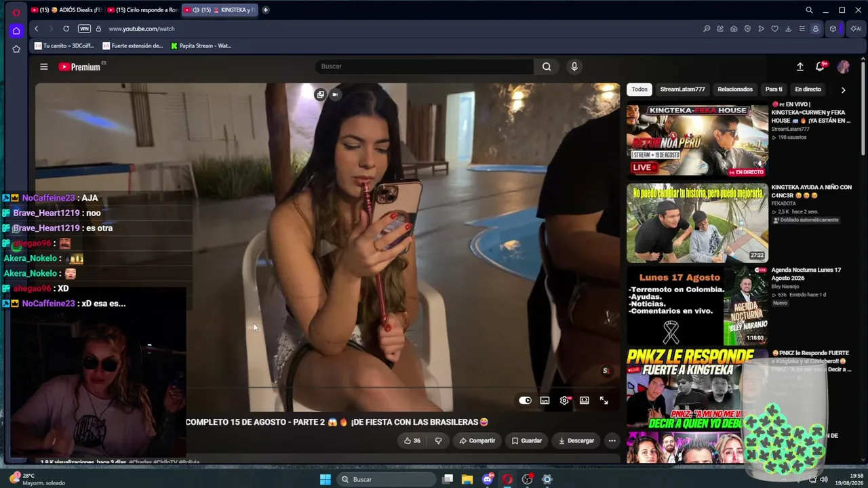Go to YouTube Premium home logo
Screen dimensions: 868x488
[79, 66]
